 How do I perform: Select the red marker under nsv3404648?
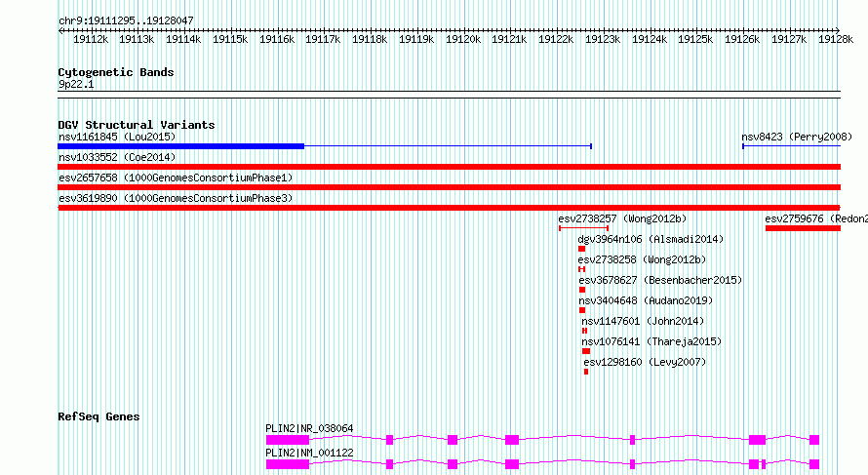582,310
